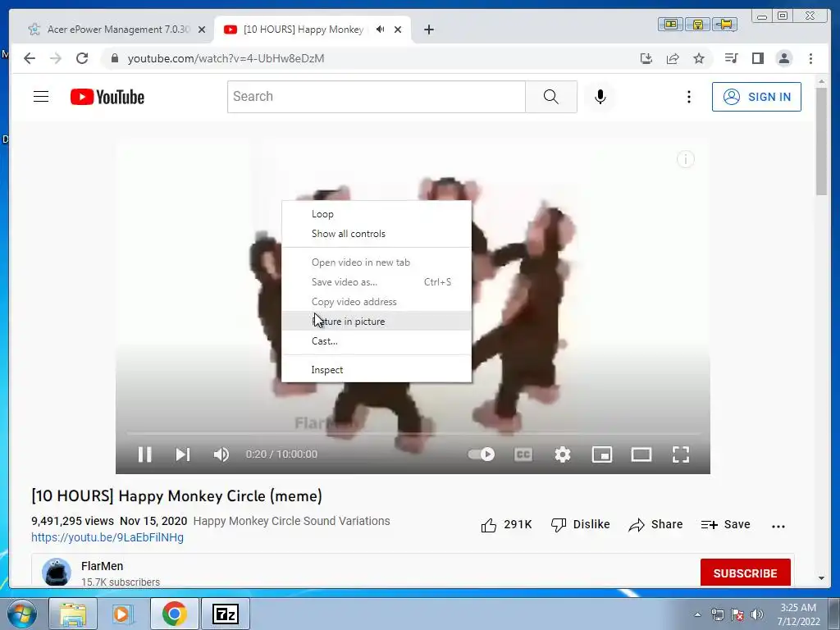Click the Share button under video
Viewport: 840px width, 630px height.
point(655,524)
